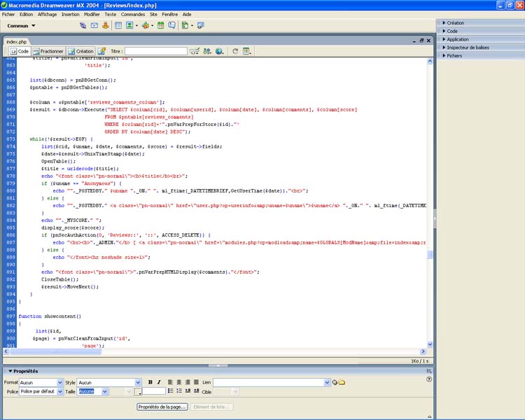Click the horizontal scrollbar thumb

coord(55,351)
